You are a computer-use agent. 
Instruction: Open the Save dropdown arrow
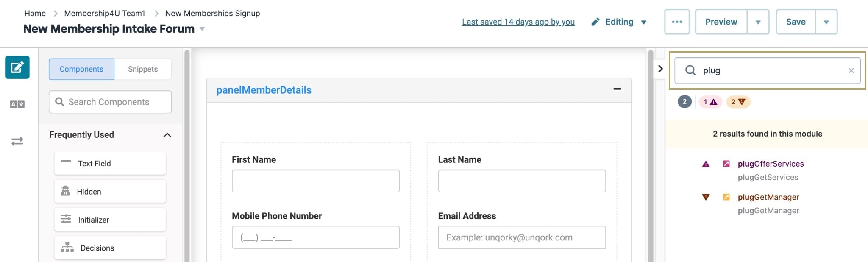coord(826,22)
